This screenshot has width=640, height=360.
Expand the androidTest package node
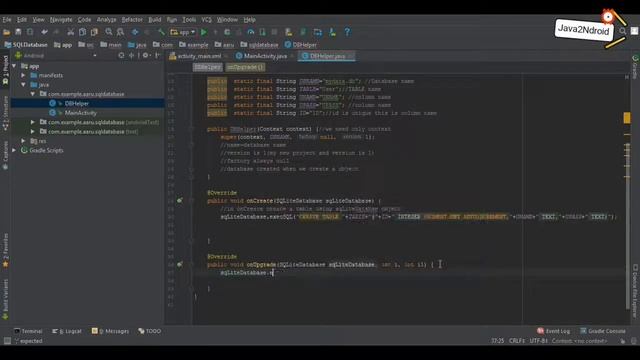click(x=33, y=122)
